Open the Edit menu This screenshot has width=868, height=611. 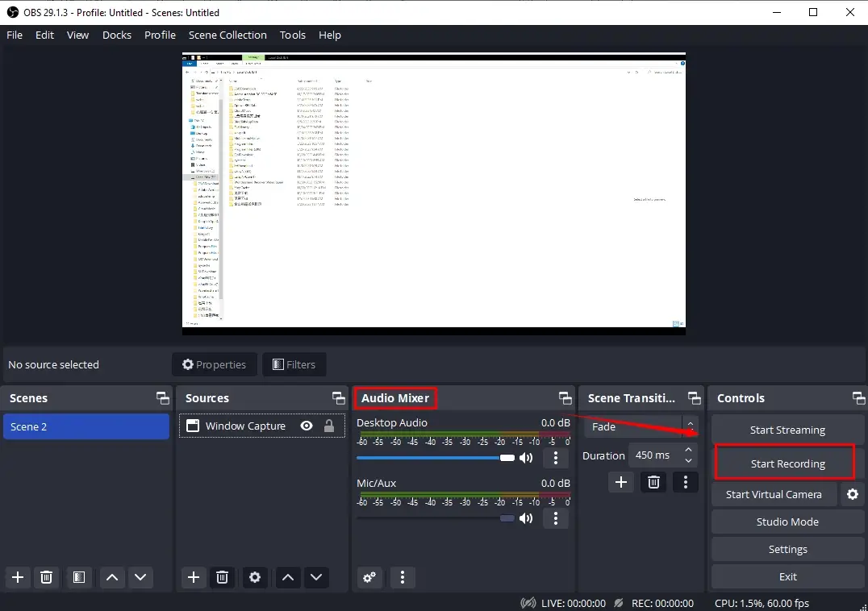pos(44,35)
